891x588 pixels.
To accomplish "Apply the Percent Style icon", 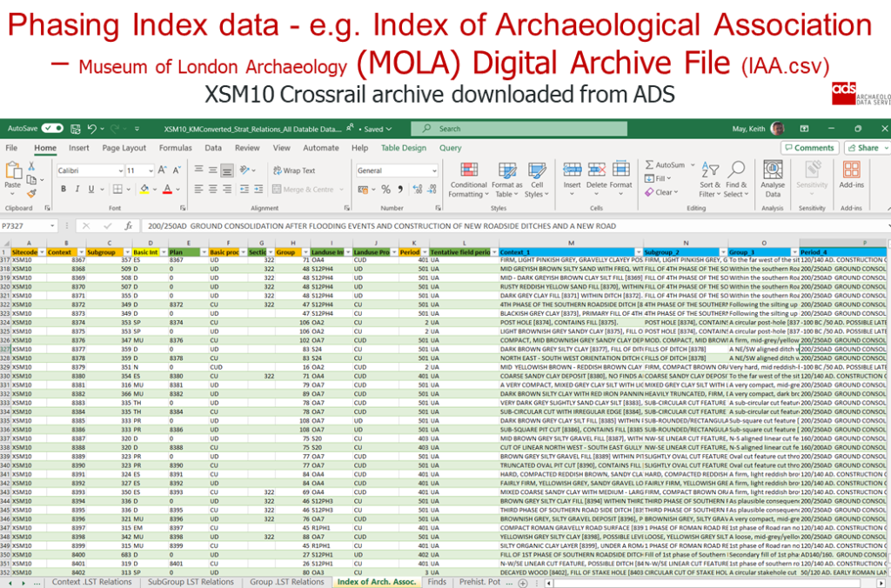I will click(385, 189).
